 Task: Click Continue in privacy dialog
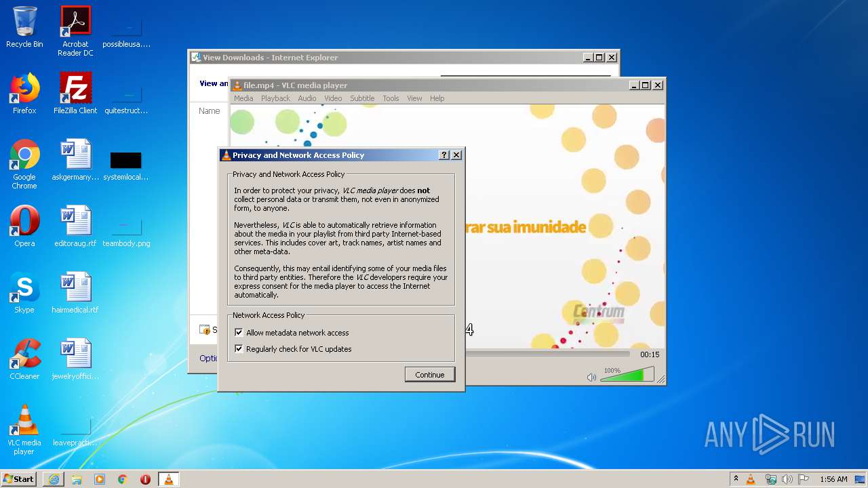[x=430, y=375]
